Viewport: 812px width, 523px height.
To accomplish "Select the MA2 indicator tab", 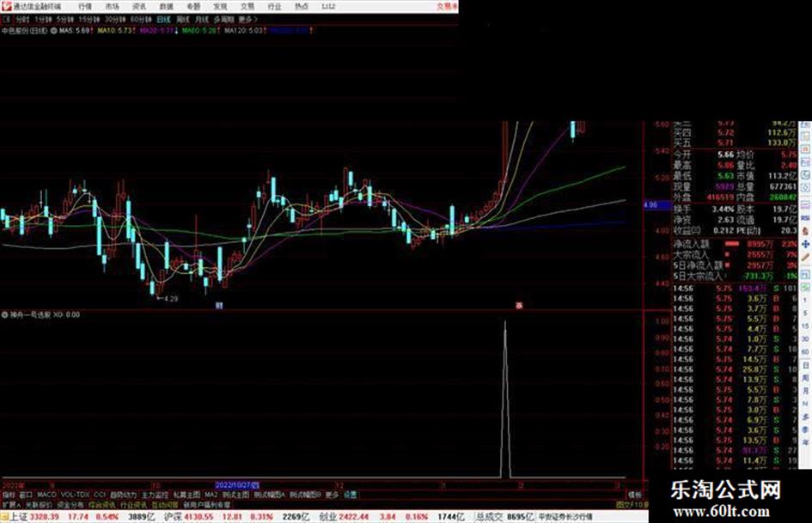I will pos(211,495).
